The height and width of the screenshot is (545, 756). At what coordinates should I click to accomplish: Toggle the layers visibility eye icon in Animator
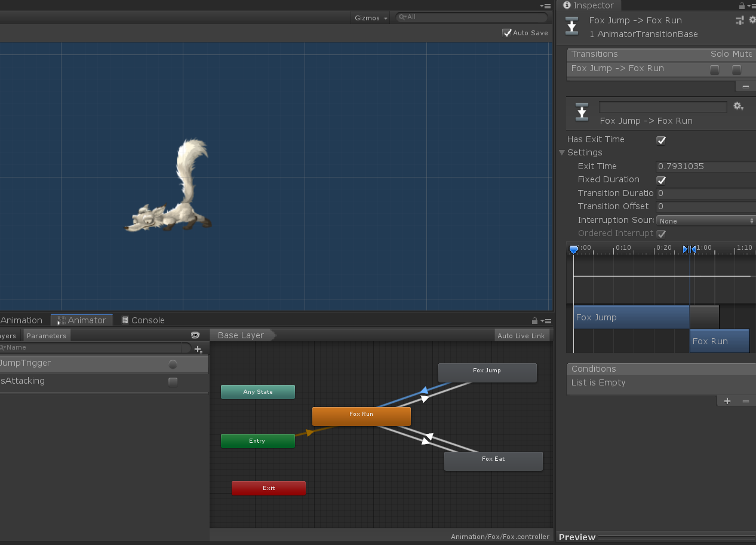point(195,335)
